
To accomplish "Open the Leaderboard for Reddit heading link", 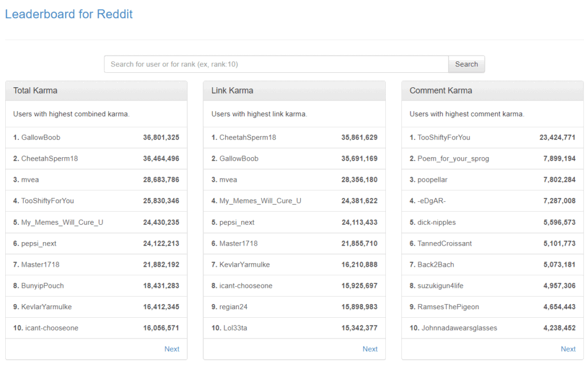I will (x=69, y=14).
